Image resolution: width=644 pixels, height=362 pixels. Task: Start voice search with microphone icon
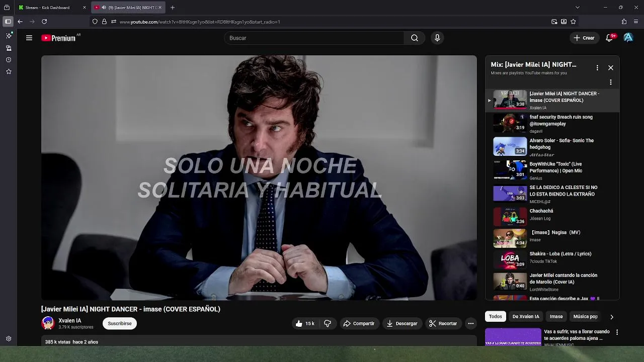(437, 38)
